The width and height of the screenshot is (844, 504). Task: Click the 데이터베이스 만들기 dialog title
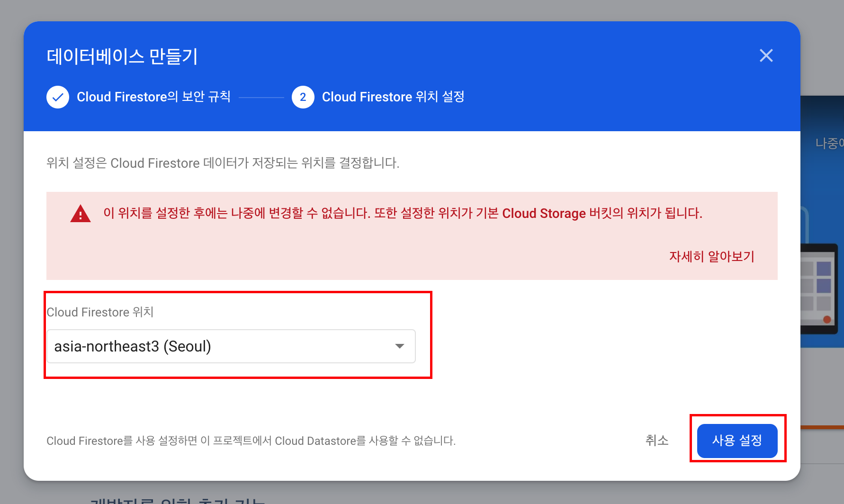(x=122, y=56)
